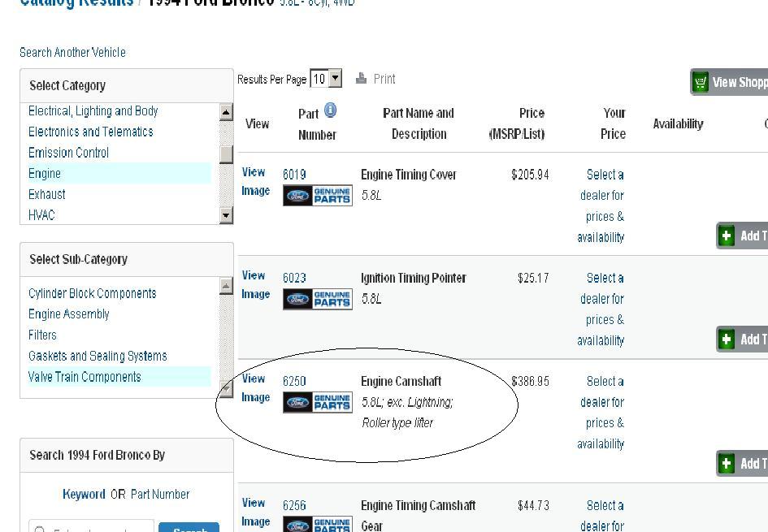768x532 pixels.
Task: Click Ford Genuine Parts logo for part 6019
Action: click(x=318, y=196)
